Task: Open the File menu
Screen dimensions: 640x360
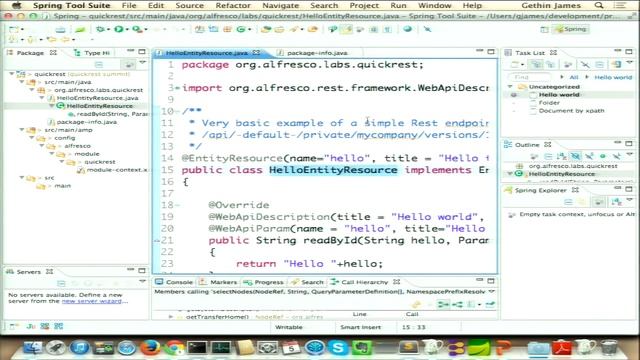Action: tap(129, 5)
